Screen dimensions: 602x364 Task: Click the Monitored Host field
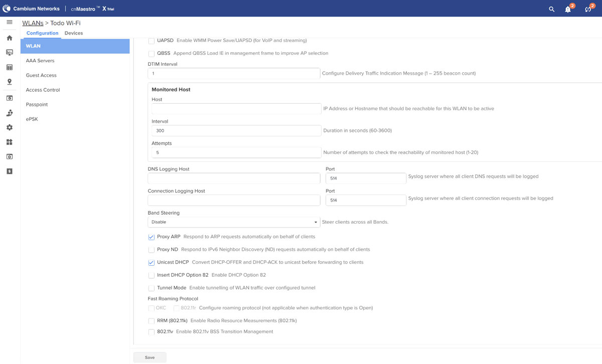pos(236,109)
